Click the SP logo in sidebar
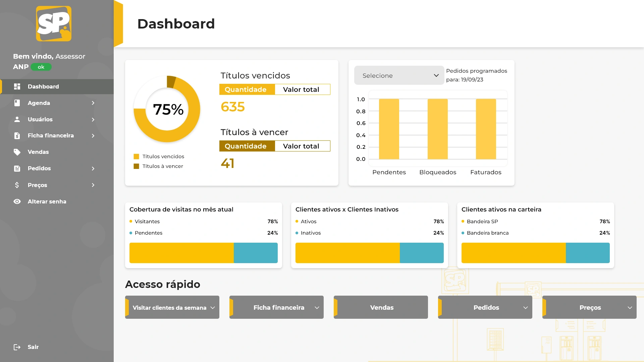The image size is (644, 362). (54, 24)
